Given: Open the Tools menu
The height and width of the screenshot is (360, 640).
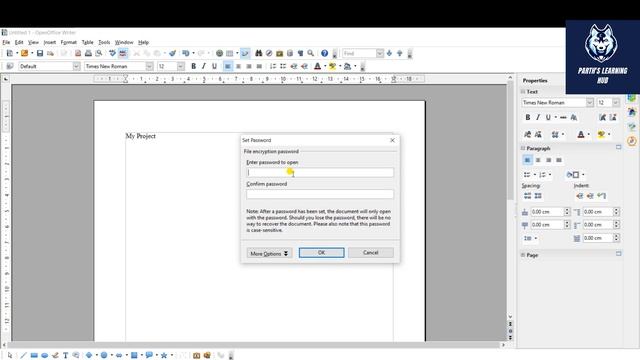Looking at the screenshot, I should (x=104, y=42).
